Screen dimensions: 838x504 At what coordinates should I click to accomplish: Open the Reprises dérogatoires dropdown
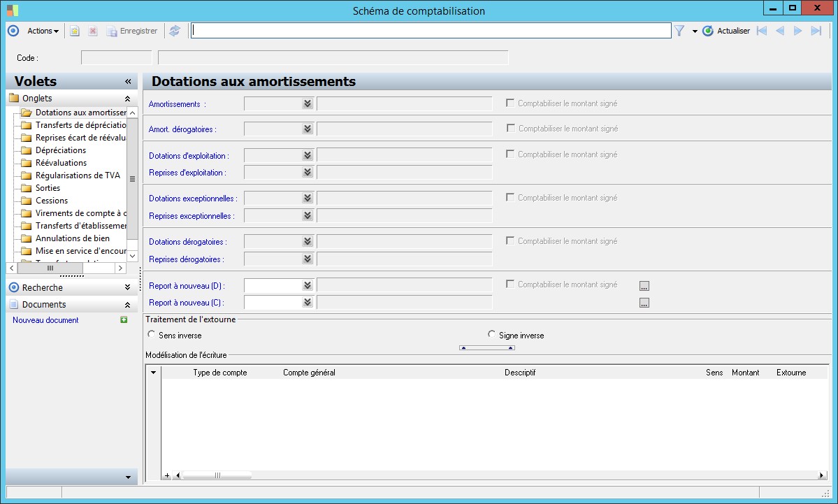click(308, 259)
